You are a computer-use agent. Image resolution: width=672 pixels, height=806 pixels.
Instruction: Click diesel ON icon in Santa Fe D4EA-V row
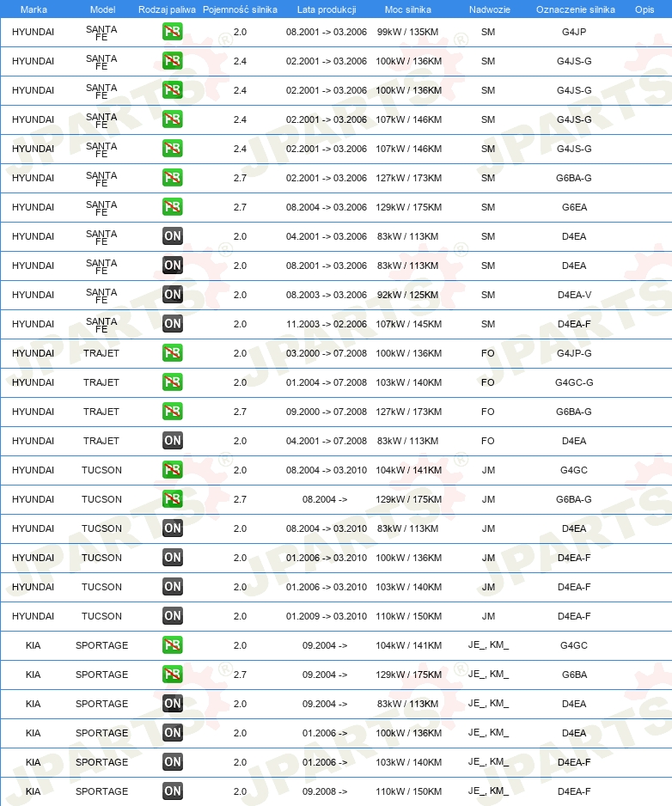coord(172,295)
